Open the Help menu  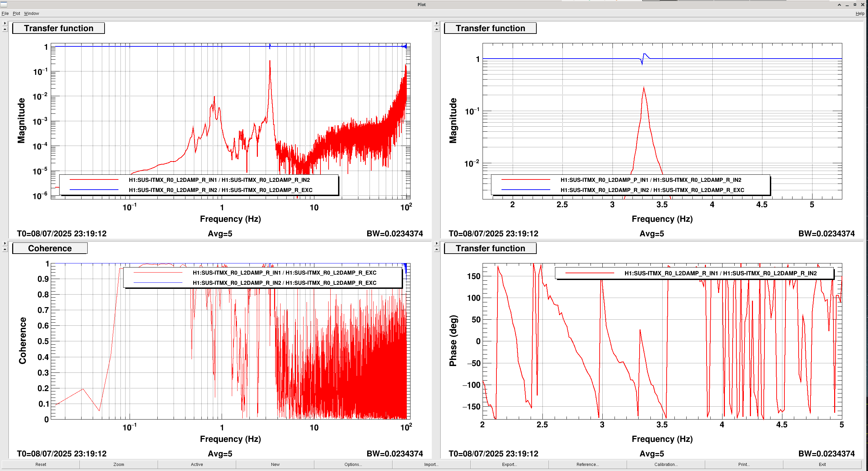(860, 14)
